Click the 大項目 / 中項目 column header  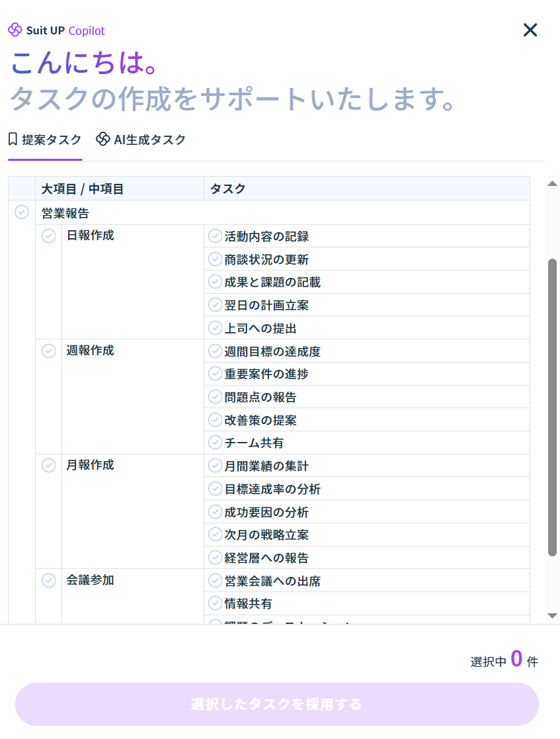point(83,189)
